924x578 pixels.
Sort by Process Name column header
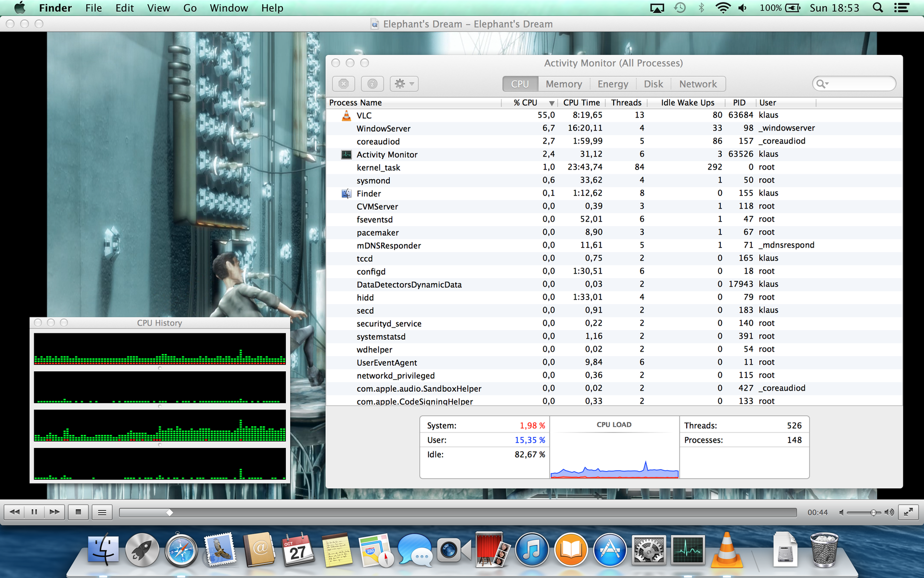[x=414, y=103]
